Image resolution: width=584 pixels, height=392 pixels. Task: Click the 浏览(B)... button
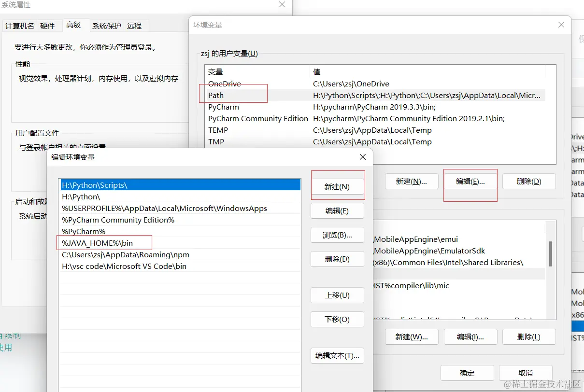coord(337,235)
